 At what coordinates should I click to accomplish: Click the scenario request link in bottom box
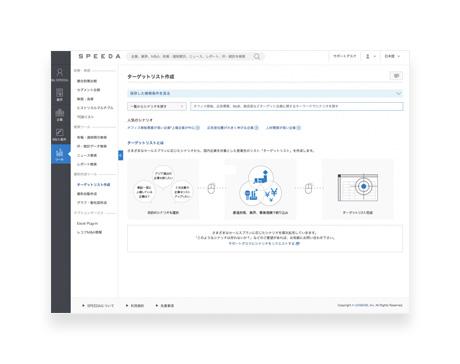pyautogui.click(x=264, y=243)
